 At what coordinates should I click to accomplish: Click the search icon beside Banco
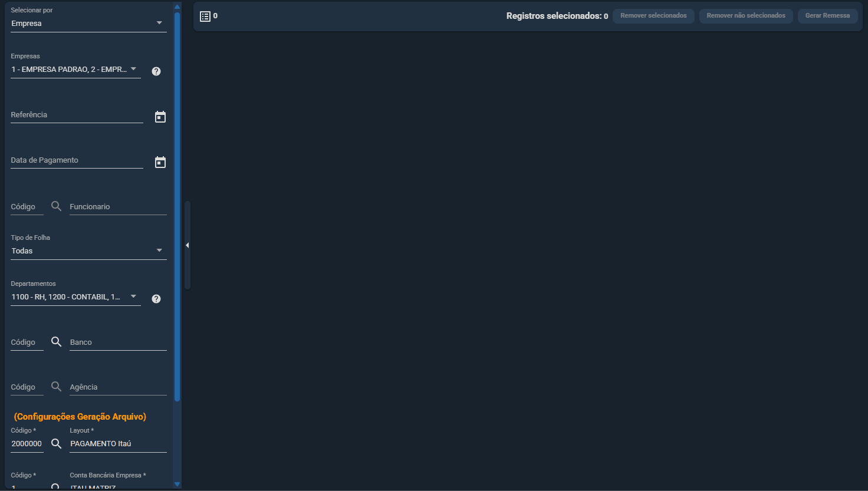(x=57, y=342)
